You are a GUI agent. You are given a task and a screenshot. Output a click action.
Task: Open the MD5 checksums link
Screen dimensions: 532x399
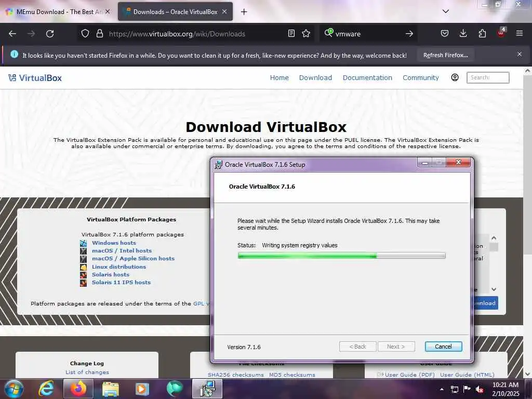click(292, 375)
